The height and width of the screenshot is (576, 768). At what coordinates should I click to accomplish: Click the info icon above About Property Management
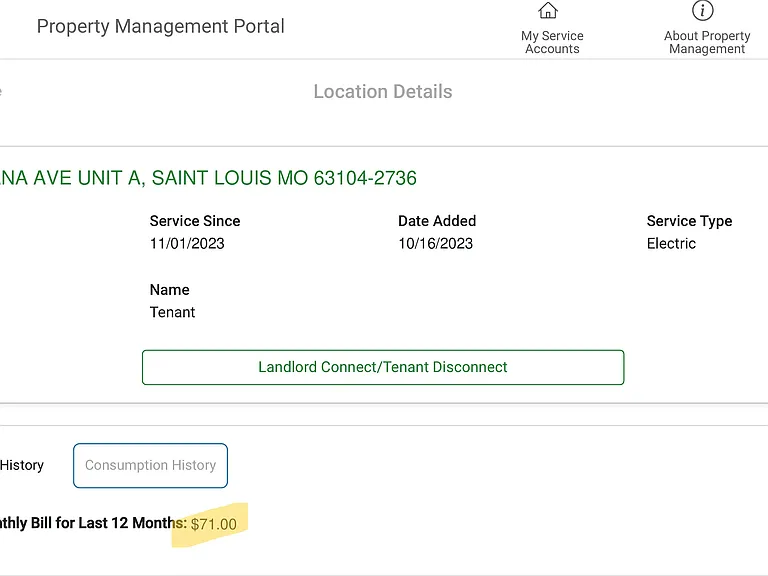coord(702,10)
